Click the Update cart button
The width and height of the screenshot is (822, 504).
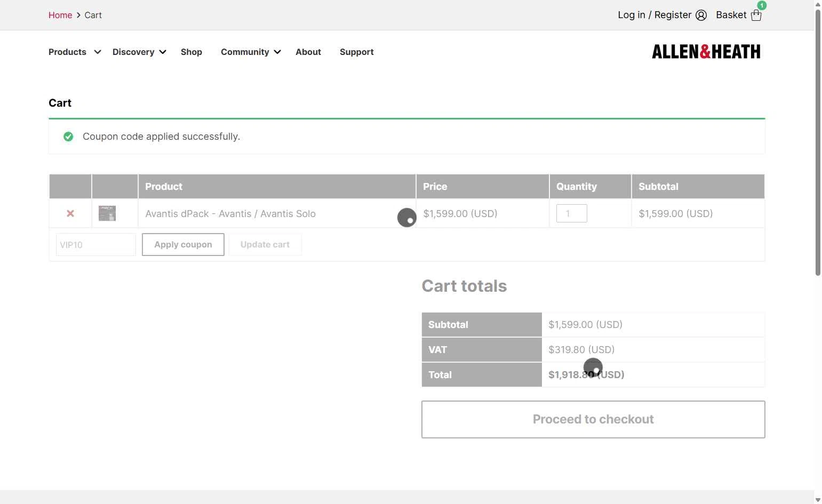point(265,244)
